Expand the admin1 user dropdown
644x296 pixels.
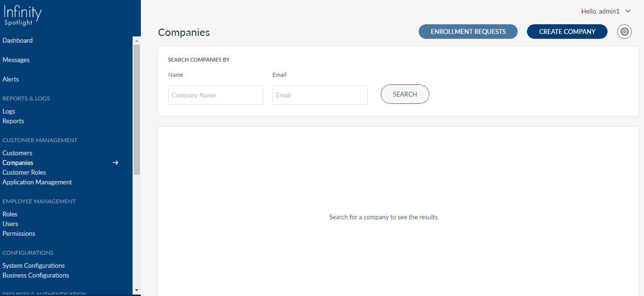pyautogui.click(x=606, y=11)
